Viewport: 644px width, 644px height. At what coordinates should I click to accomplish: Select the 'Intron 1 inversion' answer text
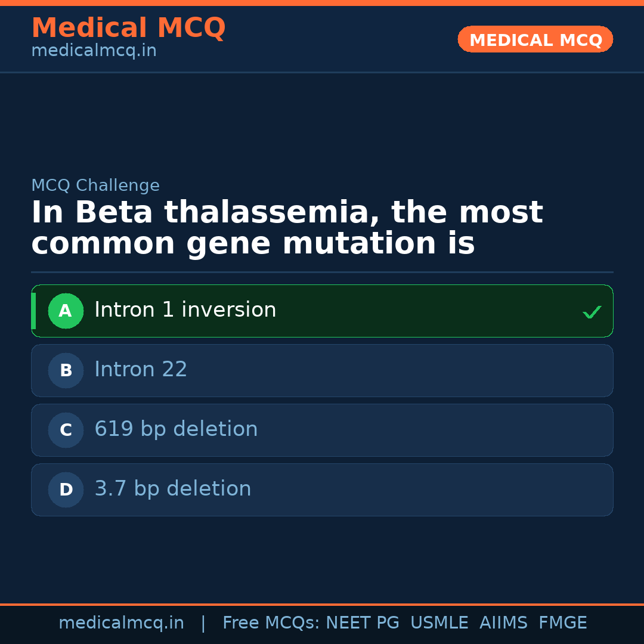point(185,310)
